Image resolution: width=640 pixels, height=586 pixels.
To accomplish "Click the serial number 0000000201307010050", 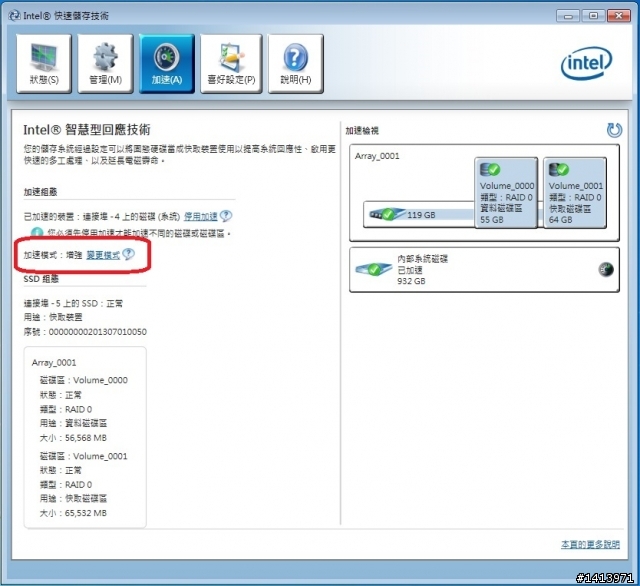I will click(98, 332).
